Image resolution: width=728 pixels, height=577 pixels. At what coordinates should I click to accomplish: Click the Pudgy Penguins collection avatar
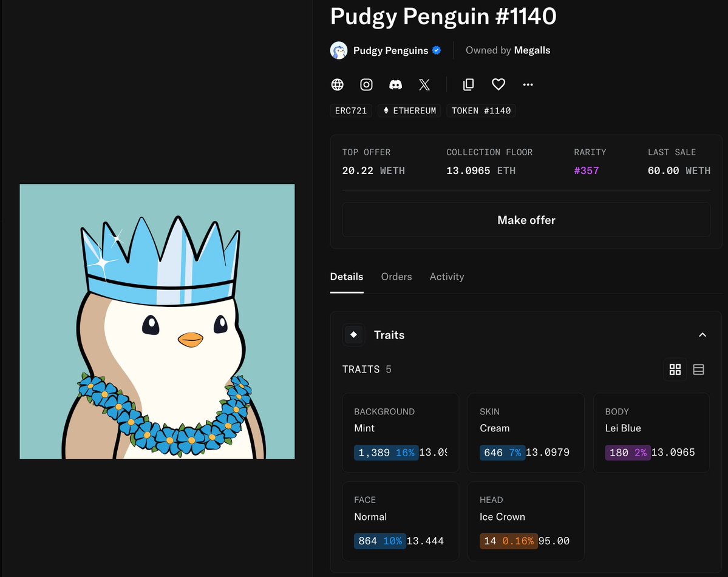click(x=339, y=50)
